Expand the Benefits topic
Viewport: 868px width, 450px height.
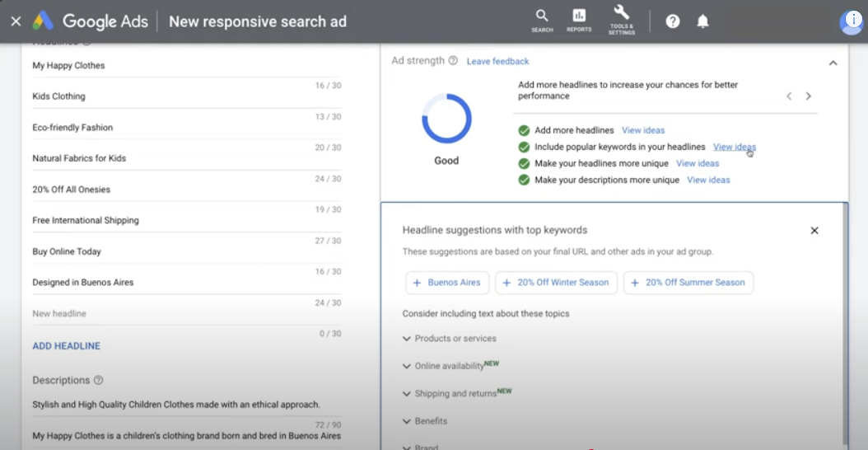[425, 421]
